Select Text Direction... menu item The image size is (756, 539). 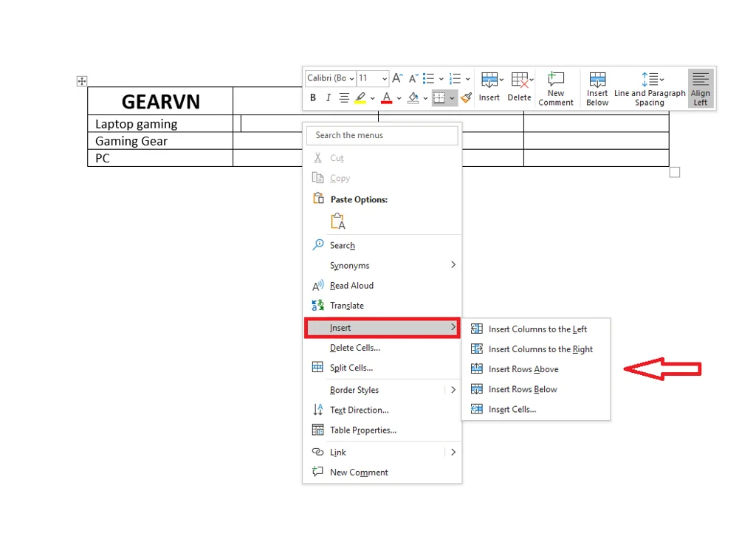pos(382,410)
